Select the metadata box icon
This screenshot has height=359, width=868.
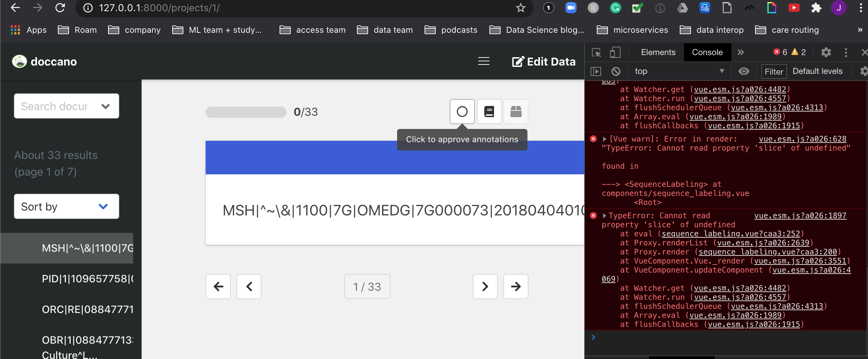(x=516, y=112)
